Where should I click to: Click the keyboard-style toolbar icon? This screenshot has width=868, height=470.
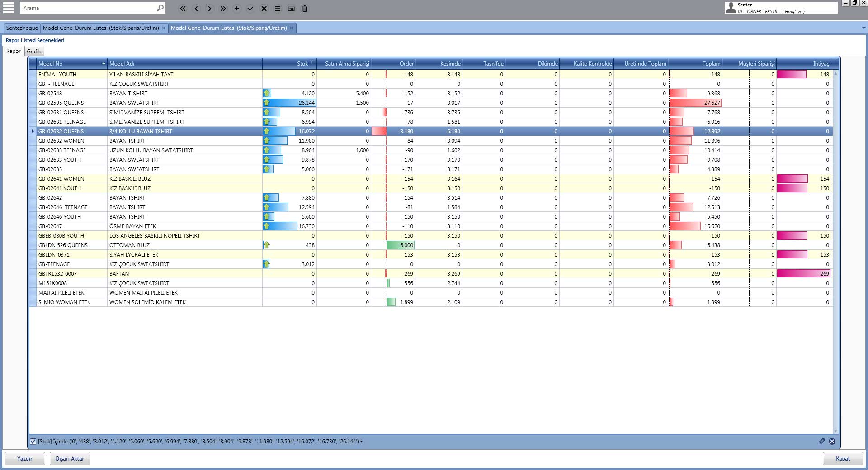pos(291,9)
